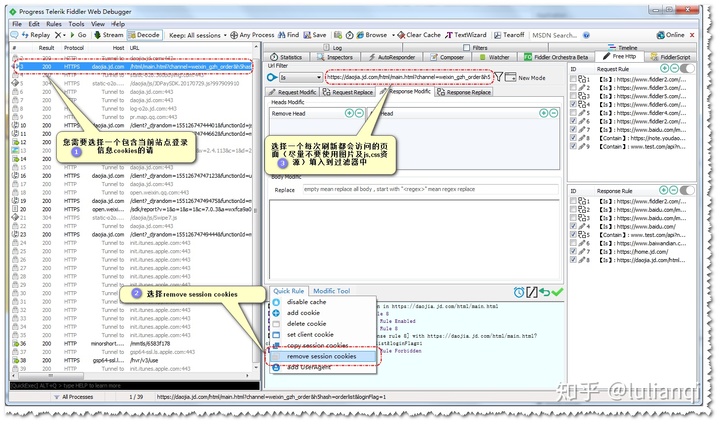Toggle Stream mode in the toolbar
Image resolution: width=720 pixels, height=424 pixels.
coord(109,35)
